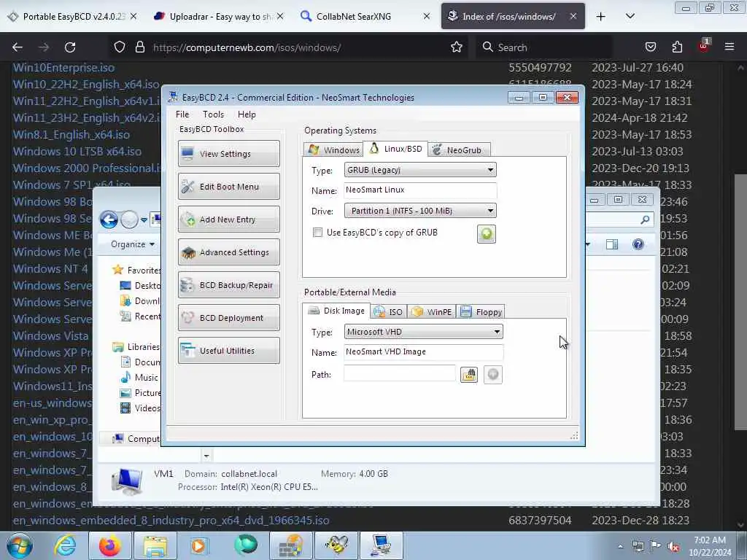Enable Use EasyBCD's copy of GRUB
Image resolution: width=747 pixels, height=560 pixels.
[317, 233]
